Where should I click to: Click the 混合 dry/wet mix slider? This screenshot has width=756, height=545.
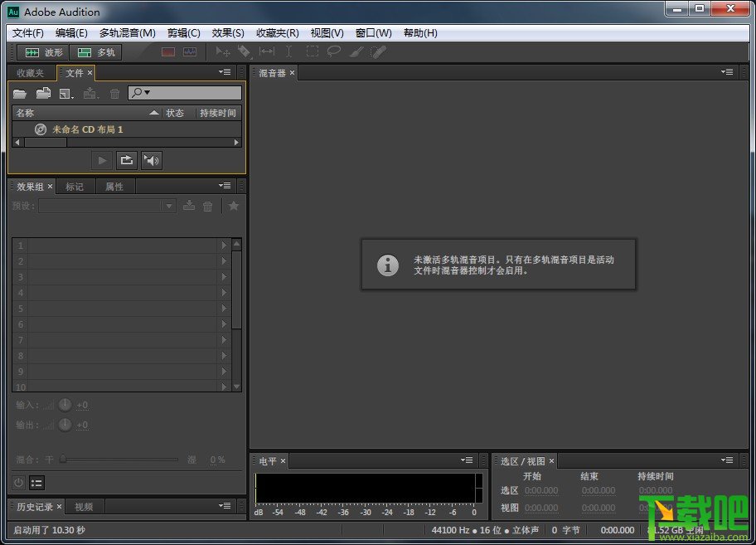click(x=119, y=460)
